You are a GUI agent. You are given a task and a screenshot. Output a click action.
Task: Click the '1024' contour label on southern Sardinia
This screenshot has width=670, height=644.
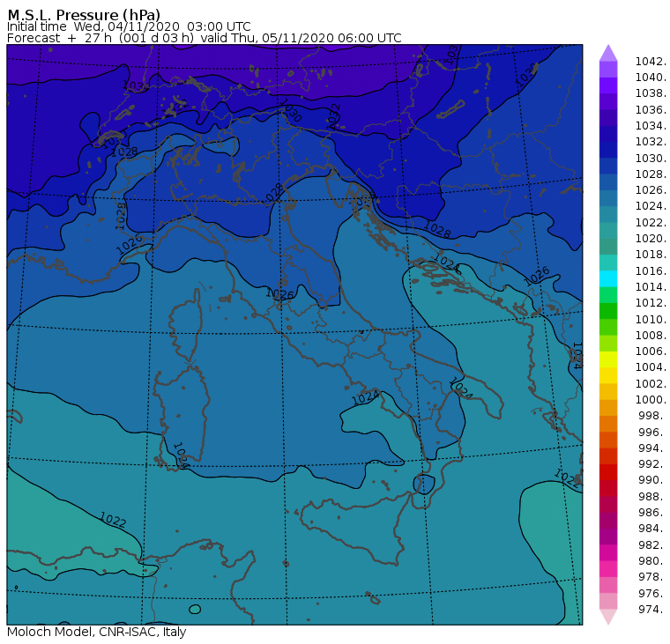point(181,456)
